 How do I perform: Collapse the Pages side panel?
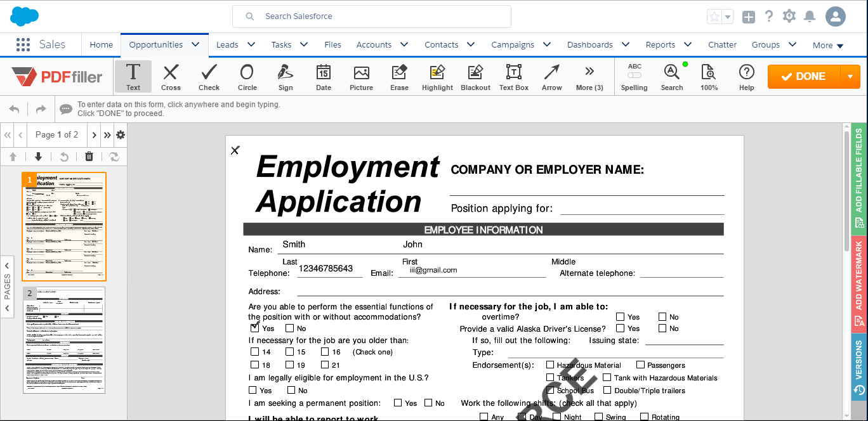[7, 287]
